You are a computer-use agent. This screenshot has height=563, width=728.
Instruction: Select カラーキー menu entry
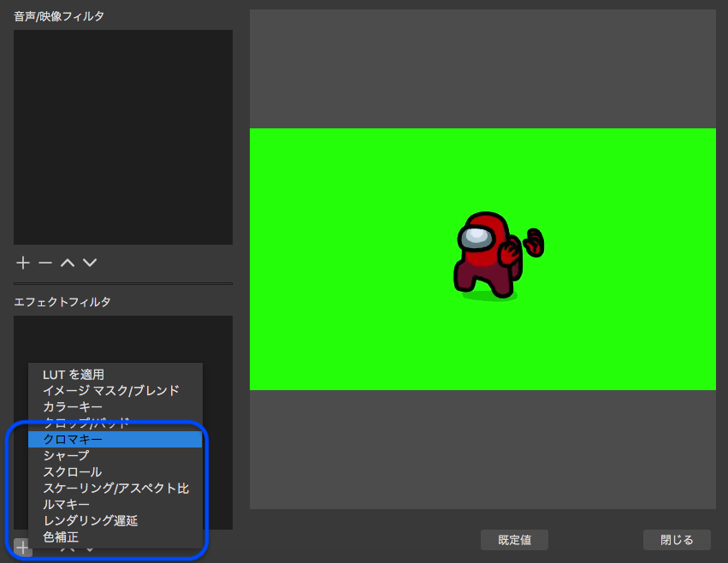pyautogui.click(x=115, y=407)
